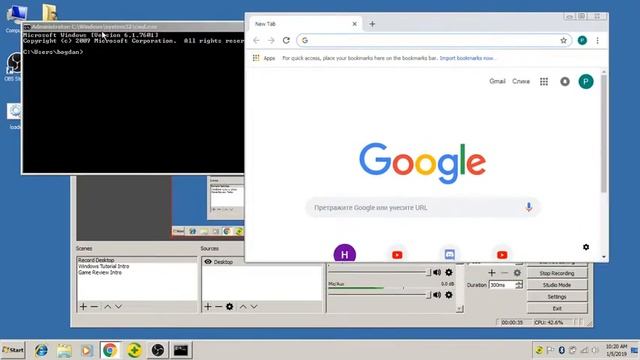Close the New Tab tab
The height and width of the screenshot is (360, 640).
click(x=354, y=24)
